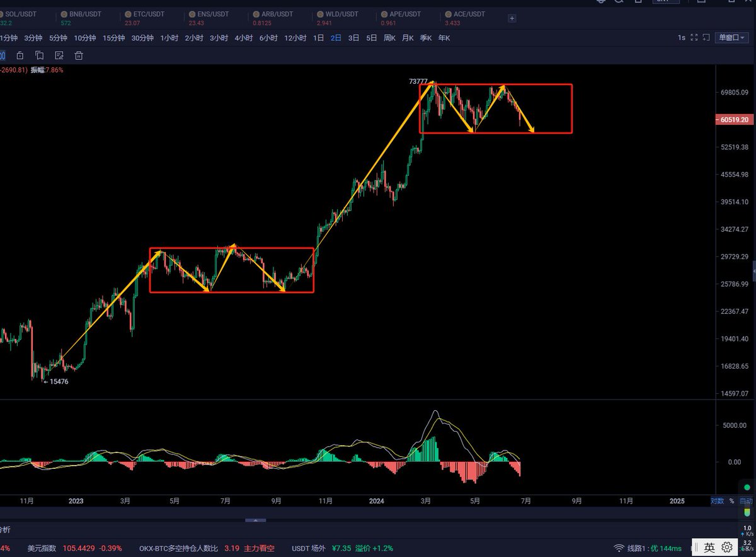Click the 2024 time axis label
The image size is (756, 557).
pos(376,501)
